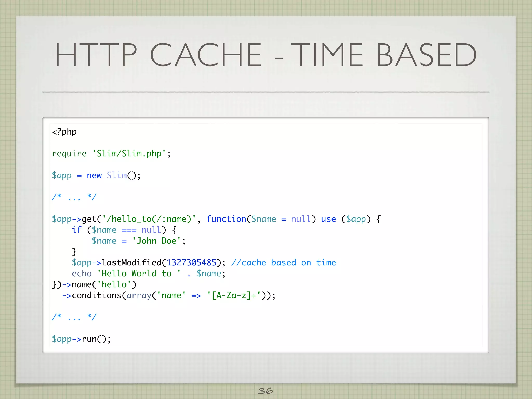This screenshot has height=399, width=532.
Task: Click the 'use ($app) {' closure clause
Action: click(351, 219)
